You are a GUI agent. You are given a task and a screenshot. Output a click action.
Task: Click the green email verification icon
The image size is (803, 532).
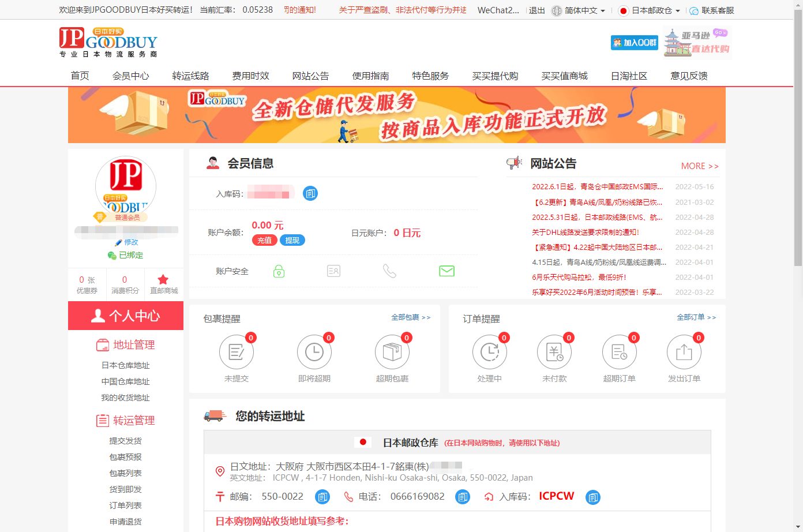[446, 271]
